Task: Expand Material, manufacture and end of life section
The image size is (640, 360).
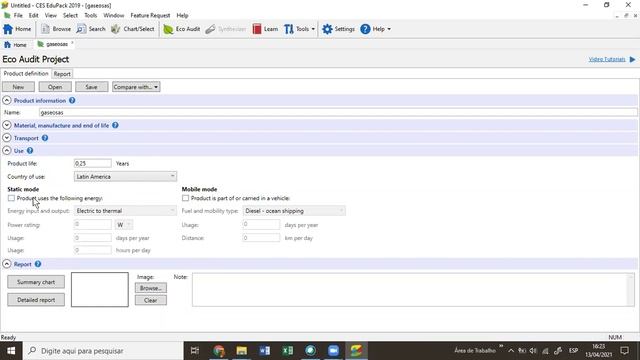Action: tap(7, 125)
